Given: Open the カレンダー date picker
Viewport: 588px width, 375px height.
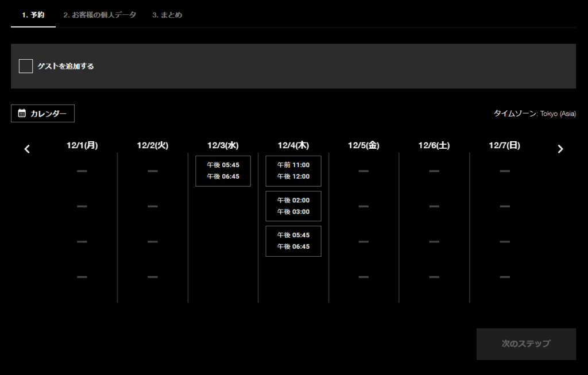Looking at the screenshot, I should point(42,114).
